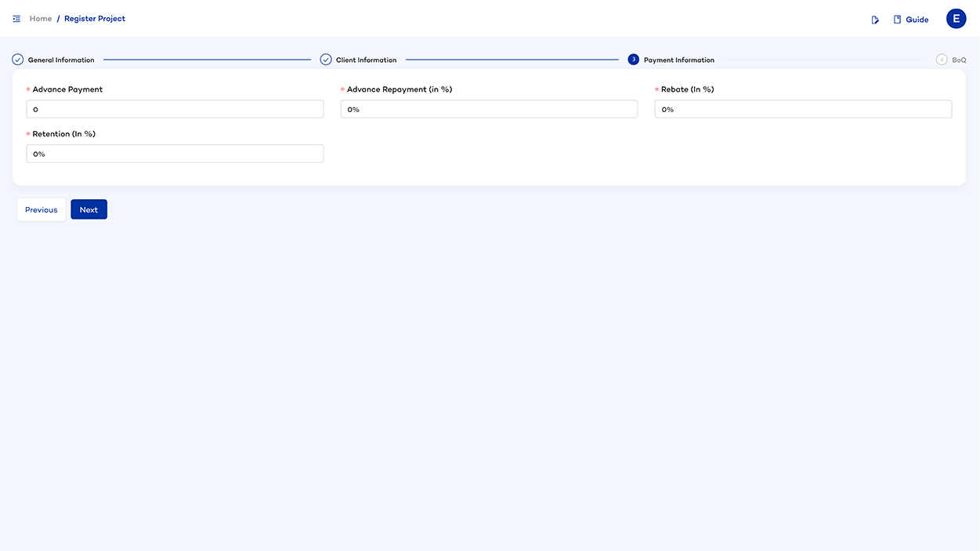Click the step 4 circle icon

pos(942,60)
